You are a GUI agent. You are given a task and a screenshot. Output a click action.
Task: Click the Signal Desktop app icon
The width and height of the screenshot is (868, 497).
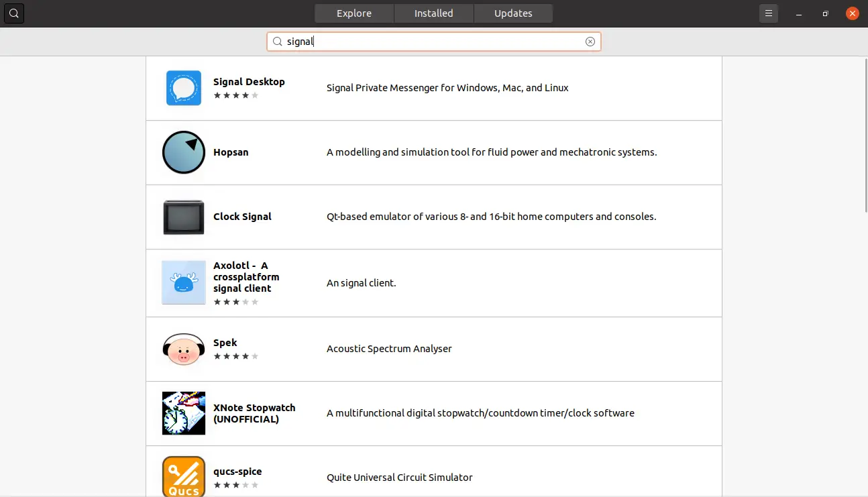pos(184,88)
